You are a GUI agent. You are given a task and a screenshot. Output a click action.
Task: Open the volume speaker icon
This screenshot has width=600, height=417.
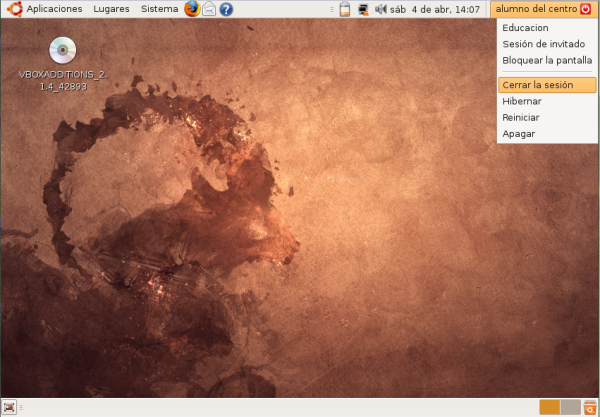(x=380, y=10)
